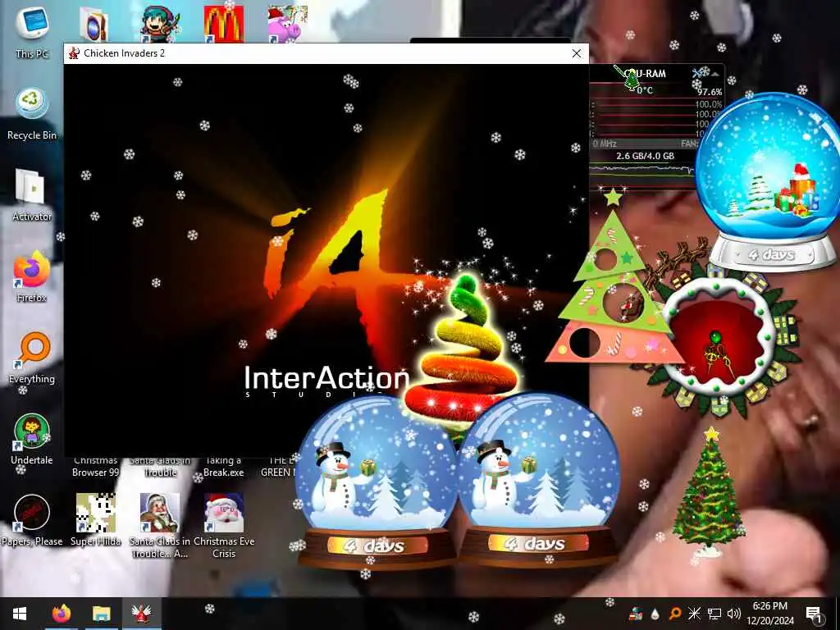Select the Papers, Please desktop shortcut
Screen dimensions: 840x630
click(32, 520)
